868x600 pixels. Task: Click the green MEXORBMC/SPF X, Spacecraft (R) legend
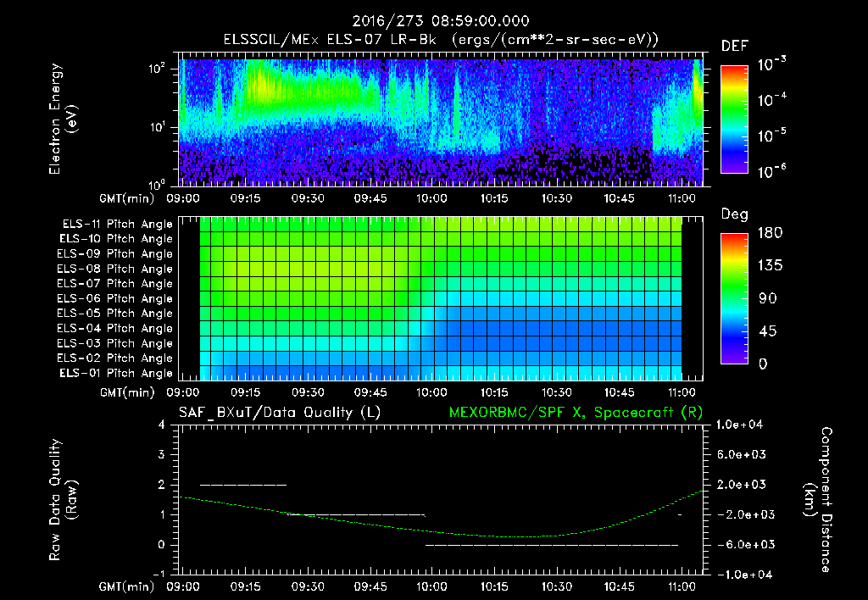point(576,413)
